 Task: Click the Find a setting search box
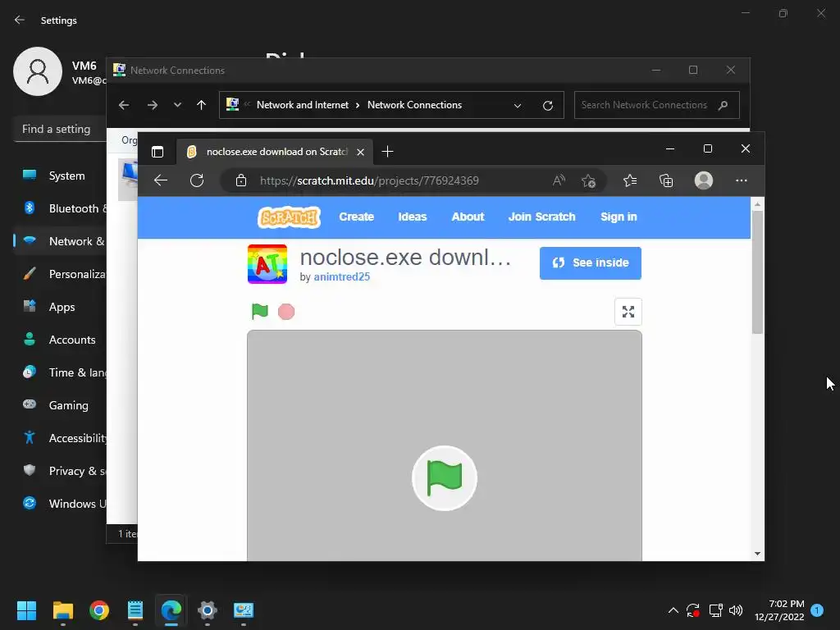(x=60, y=129)
